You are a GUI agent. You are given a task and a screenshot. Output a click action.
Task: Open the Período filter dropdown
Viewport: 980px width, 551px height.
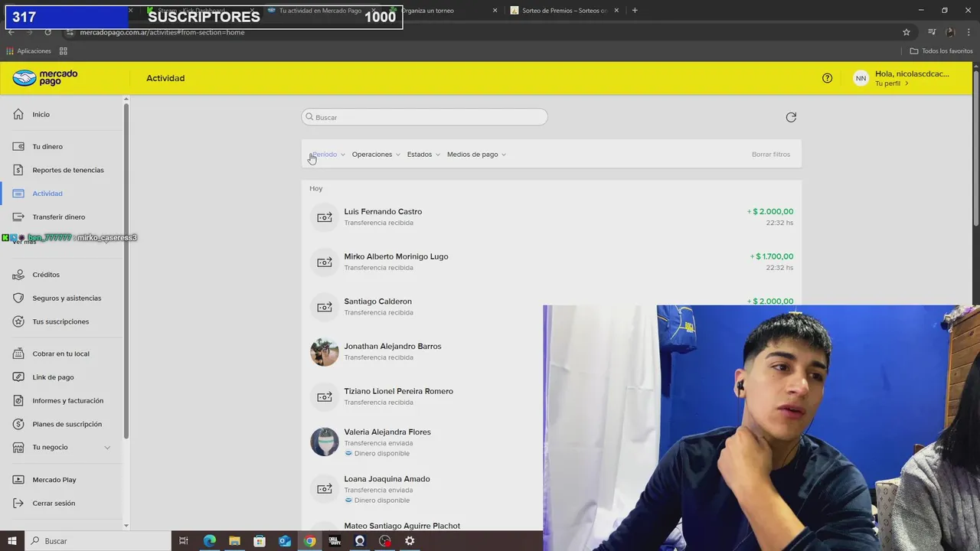click(328, 155)
